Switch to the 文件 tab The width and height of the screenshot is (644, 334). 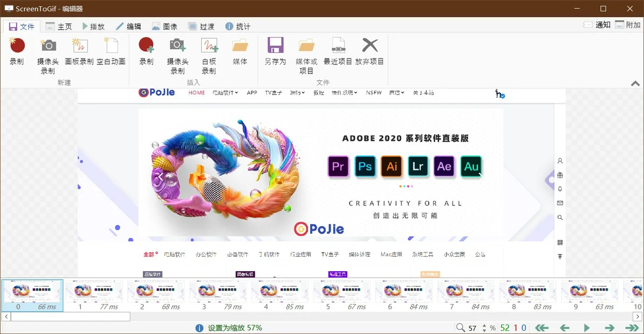click(x=21, y=26)
